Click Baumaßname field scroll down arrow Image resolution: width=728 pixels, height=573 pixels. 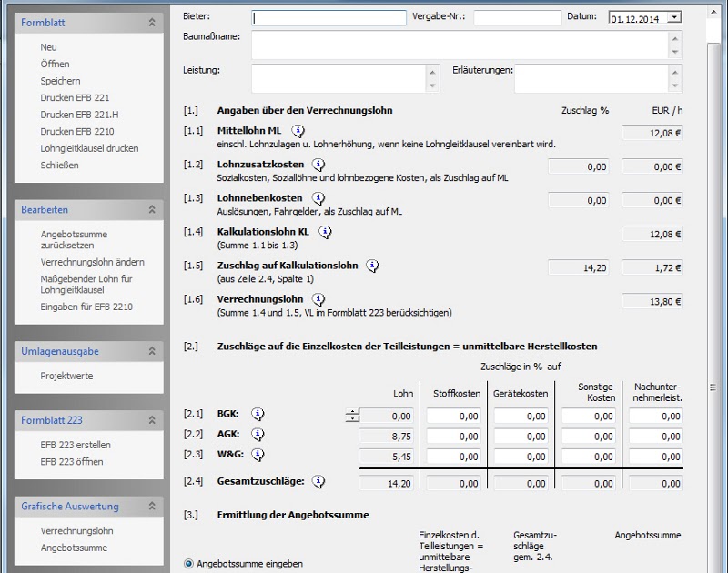coord(675,52)
